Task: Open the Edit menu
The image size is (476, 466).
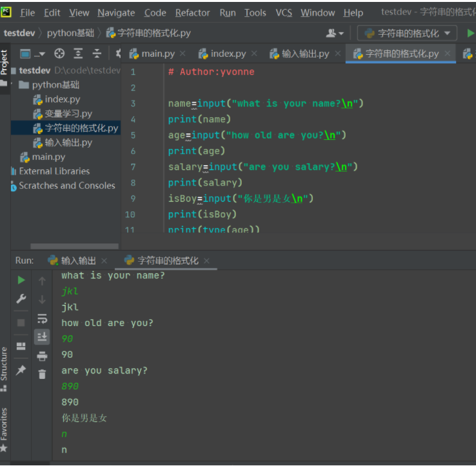Action: (52, 13)
